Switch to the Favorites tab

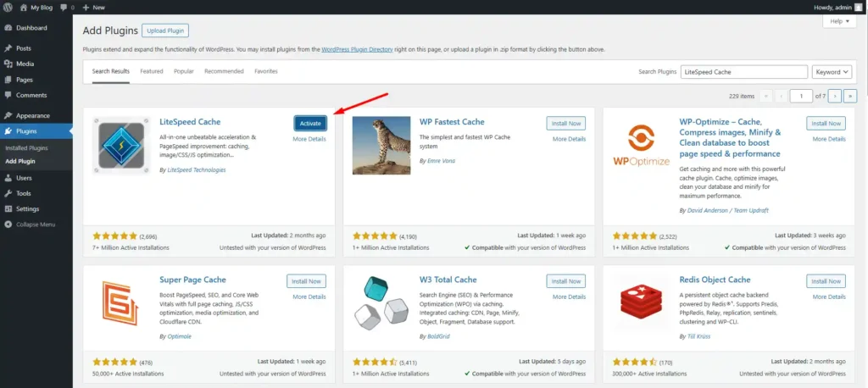coord(266,71)
